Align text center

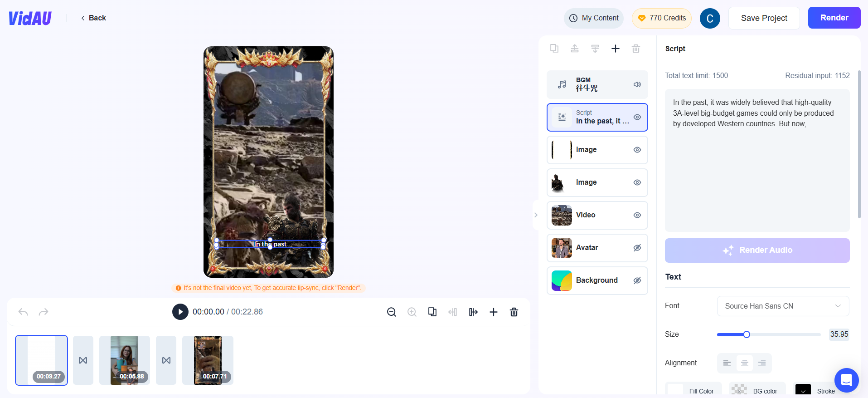pyautogui.click(x=745, y=363)
